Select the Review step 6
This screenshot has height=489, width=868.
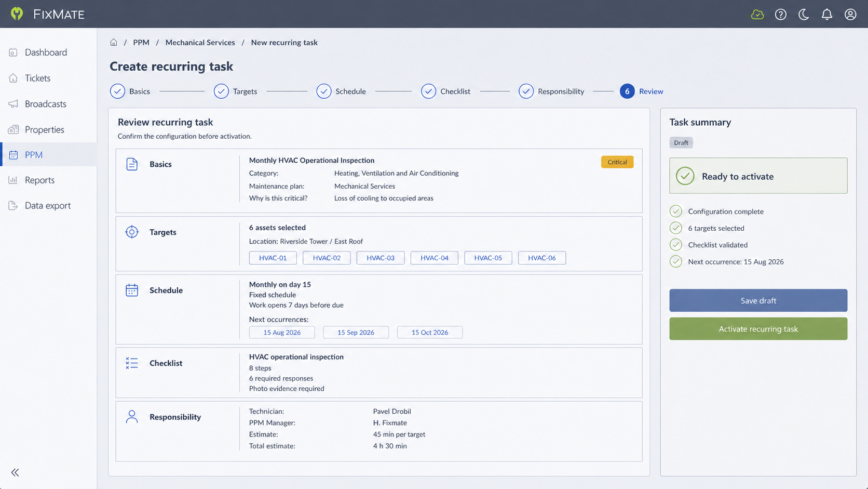[x=642, y=91]
